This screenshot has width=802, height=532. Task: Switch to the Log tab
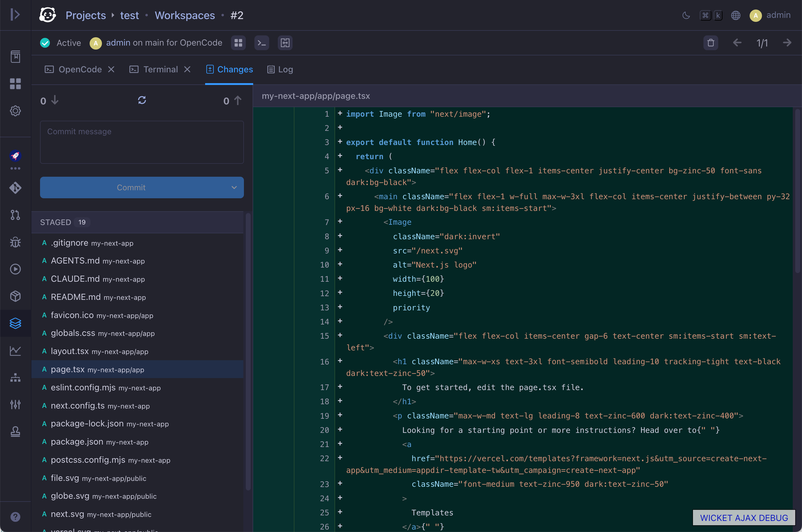[x=280, y=69]
